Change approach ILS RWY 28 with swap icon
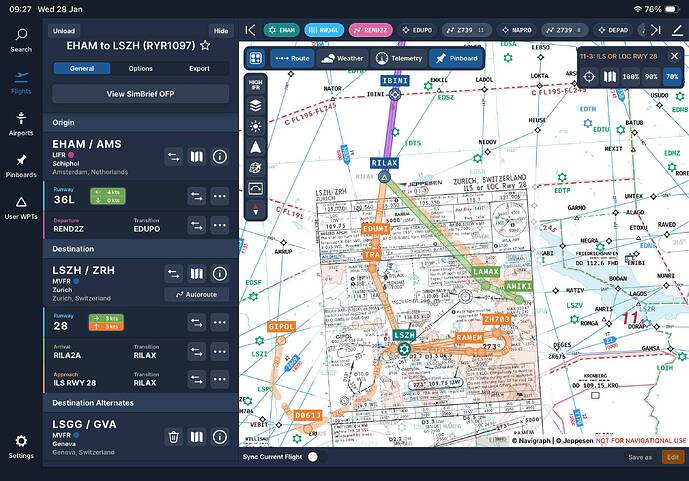The width and height of the screenshot is (689, 481). tap(196, 379)
